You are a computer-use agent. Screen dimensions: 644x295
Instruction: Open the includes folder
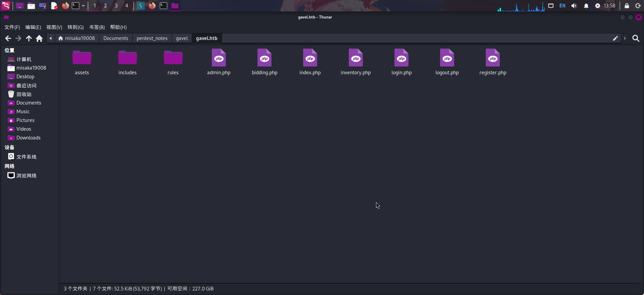point(128,62)
